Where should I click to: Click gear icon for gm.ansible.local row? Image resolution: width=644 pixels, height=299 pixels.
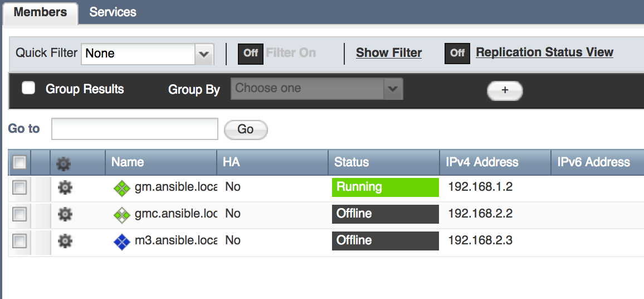click(x=65, y=188)
